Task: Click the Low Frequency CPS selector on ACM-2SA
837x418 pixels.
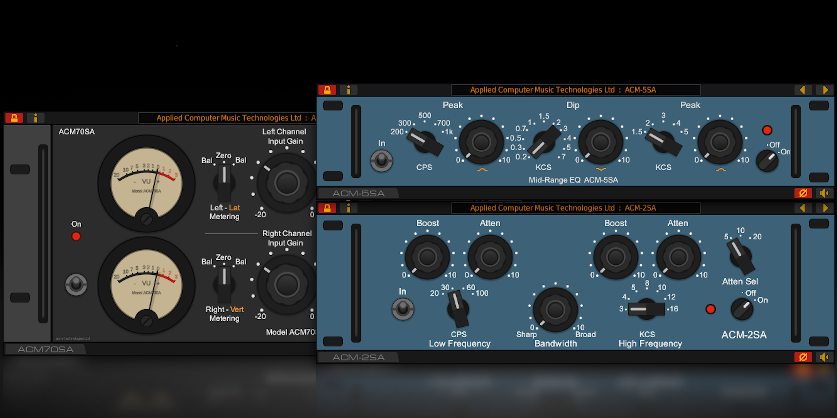Action: tap(457, 309)
